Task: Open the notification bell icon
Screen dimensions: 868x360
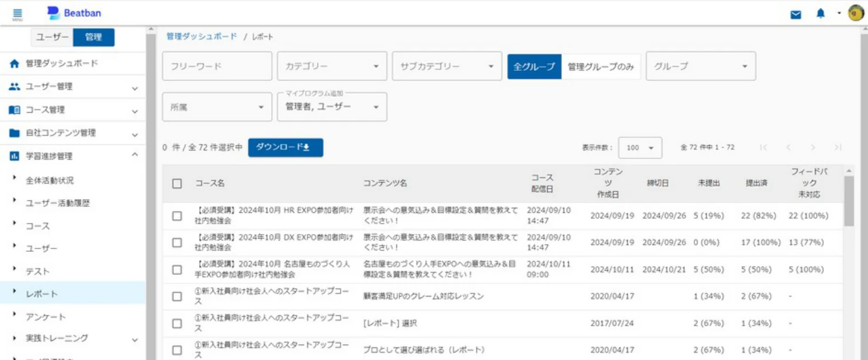Action: point(821,14)
